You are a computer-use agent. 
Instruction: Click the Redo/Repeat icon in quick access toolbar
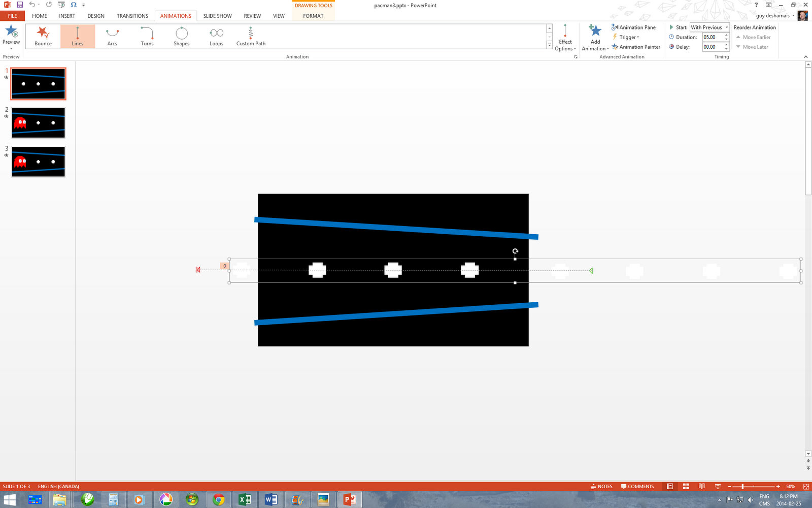click(x=49, y=5)
